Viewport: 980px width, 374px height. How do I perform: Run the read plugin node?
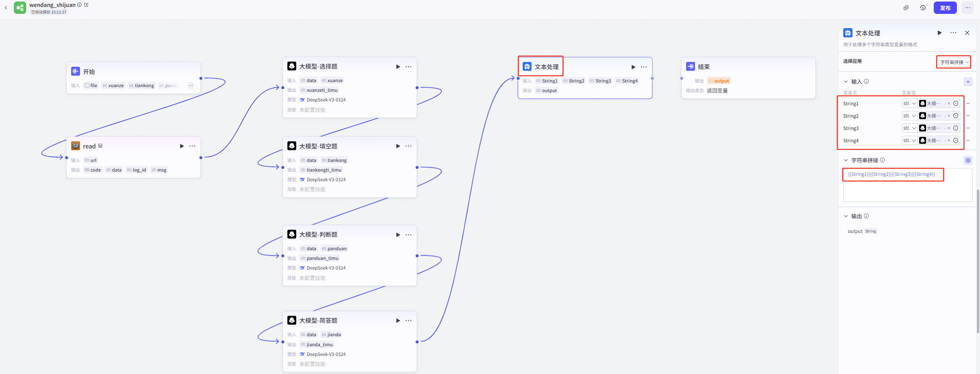(182, 146)
